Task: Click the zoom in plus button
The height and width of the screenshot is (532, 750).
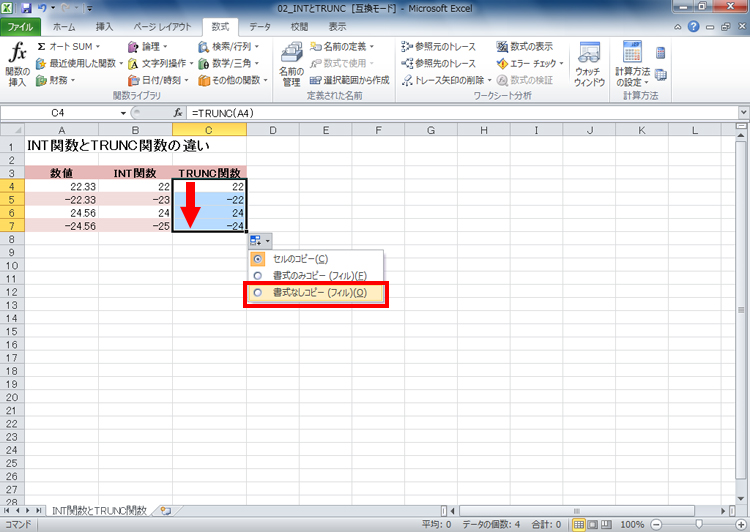Action: coord(741,525)
